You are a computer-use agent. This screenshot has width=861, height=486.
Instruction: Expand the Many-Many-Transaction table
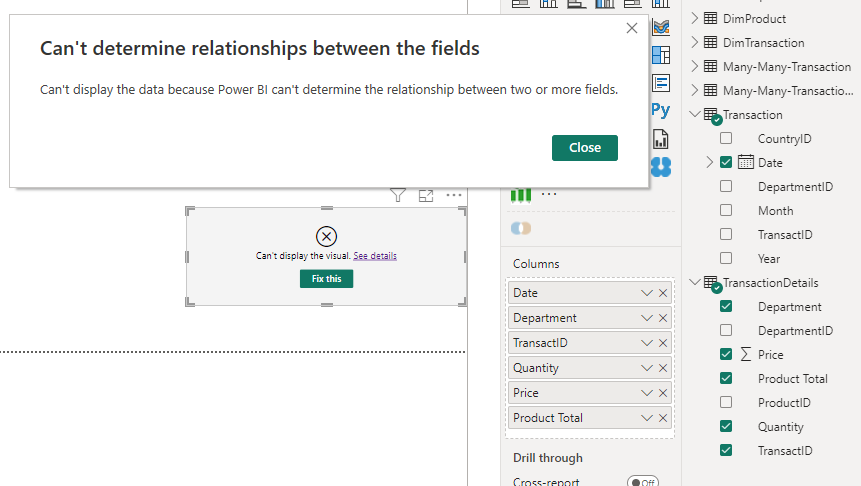click(695, 66)
